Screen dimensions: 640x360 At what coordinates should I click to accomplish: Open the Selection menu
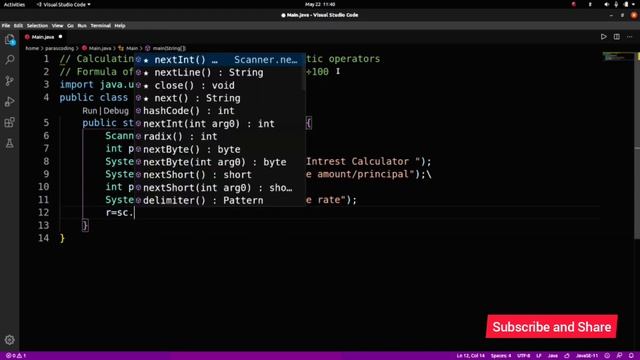(x=37, y=26)
